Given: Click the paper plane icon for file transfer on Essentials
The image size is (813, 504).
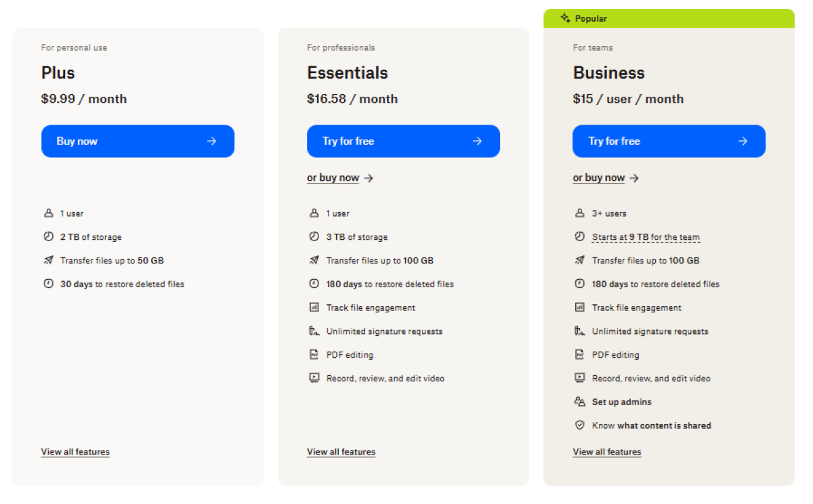Looking at the screenshot, I should (314, 260).
